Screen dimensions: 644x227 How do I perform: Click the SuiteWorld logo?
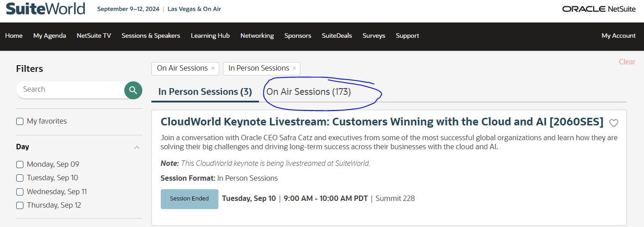45,9
